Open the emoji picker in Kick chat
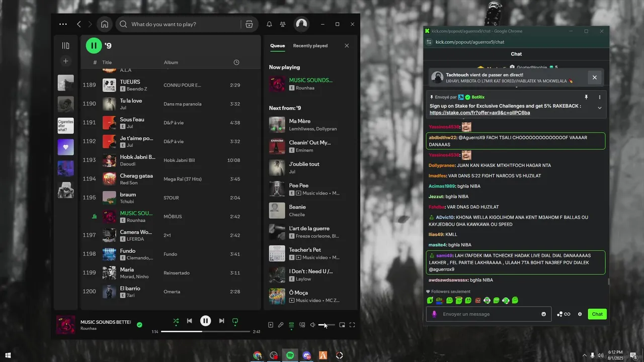 click(x=543, y=314)
